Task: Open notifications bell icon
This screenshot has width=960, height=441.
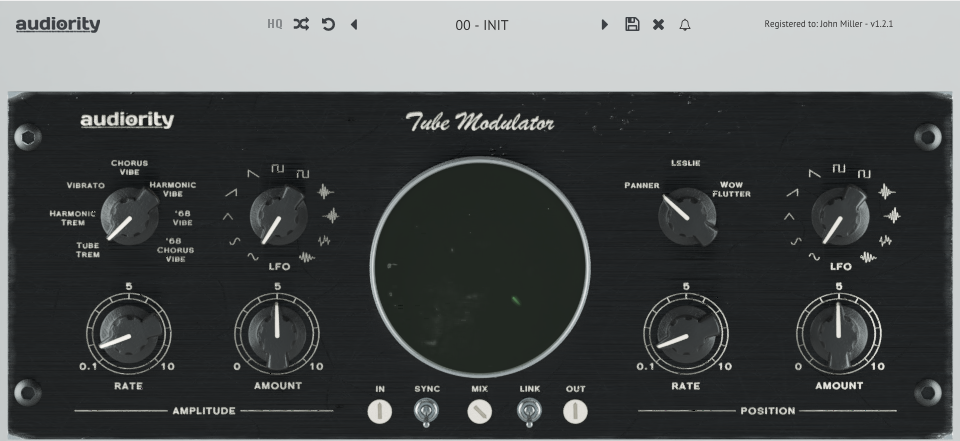Action: pyautogui.click(x=685, y=24)
